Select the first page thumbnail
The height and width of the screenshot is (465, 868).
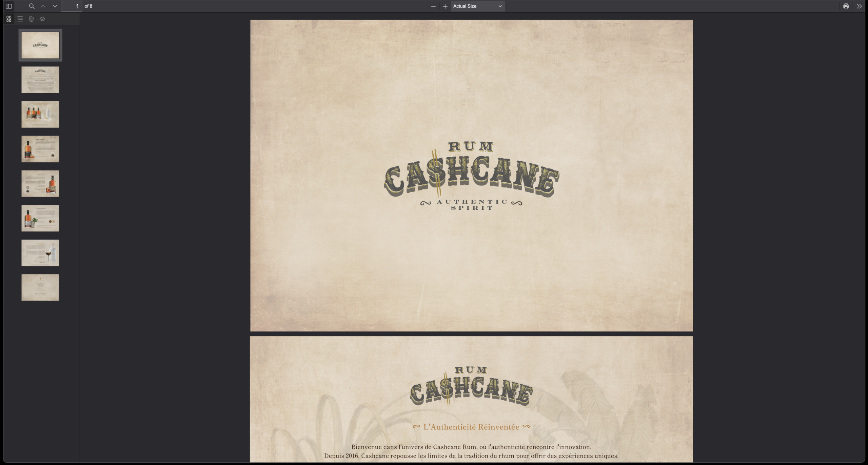[40, 45]
